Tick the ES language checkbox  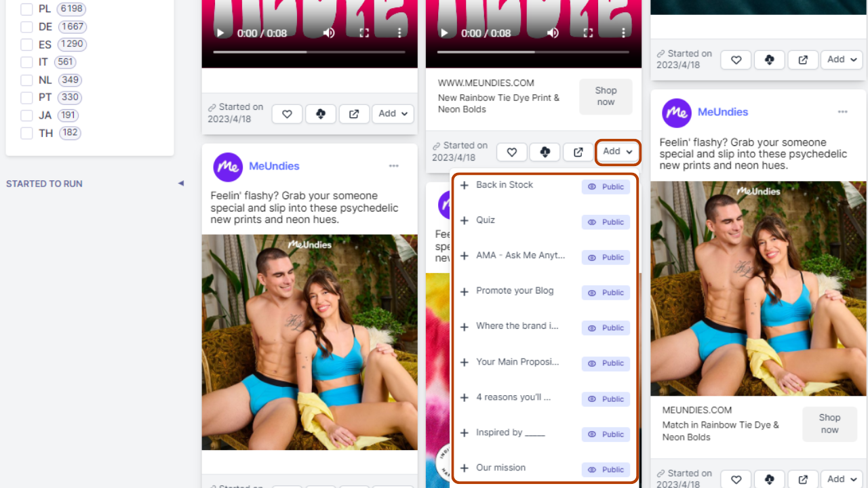pos(26,45)
